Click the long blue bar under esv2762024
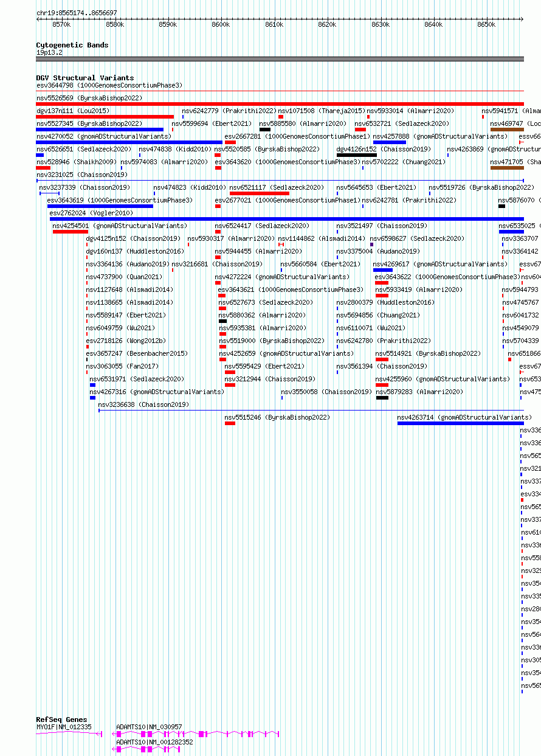 tap(287, 219)
